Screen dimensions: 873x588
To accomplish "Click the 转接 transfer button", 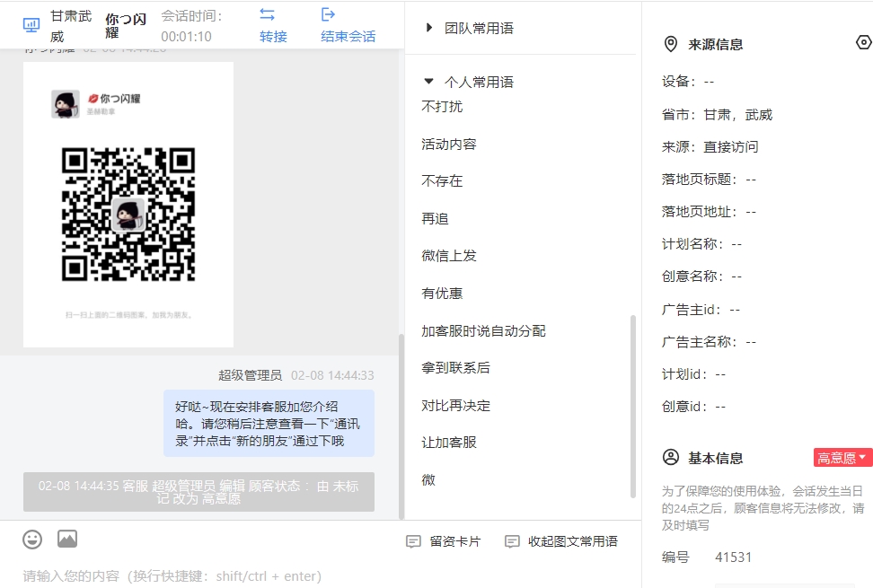I will (273, 25).
